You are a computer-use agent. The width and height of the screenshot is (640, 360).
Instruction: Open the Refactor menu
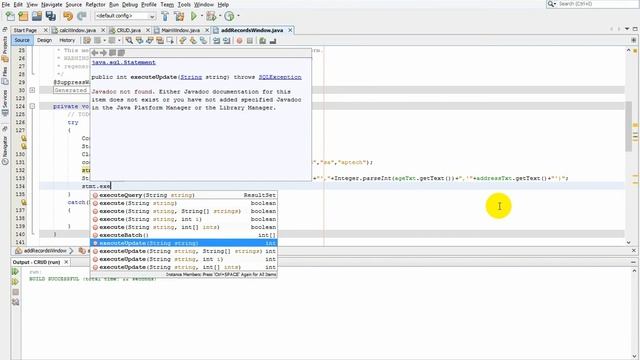96,4
